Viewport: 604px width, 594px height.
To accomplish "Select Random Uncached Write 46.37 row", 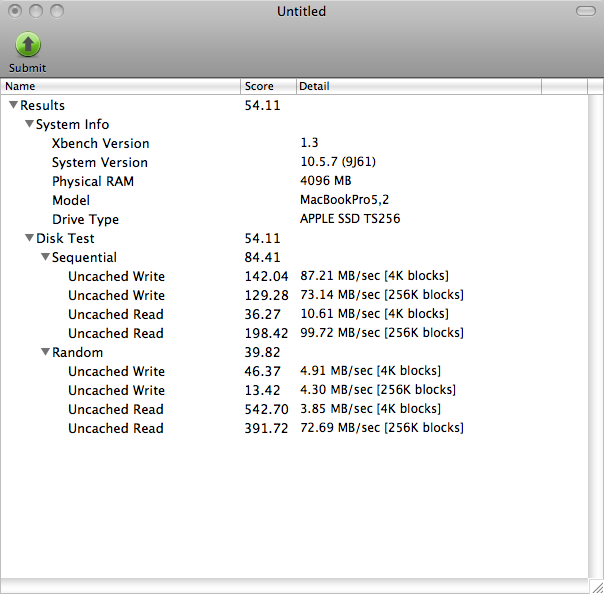I will (x=294, y=371).
